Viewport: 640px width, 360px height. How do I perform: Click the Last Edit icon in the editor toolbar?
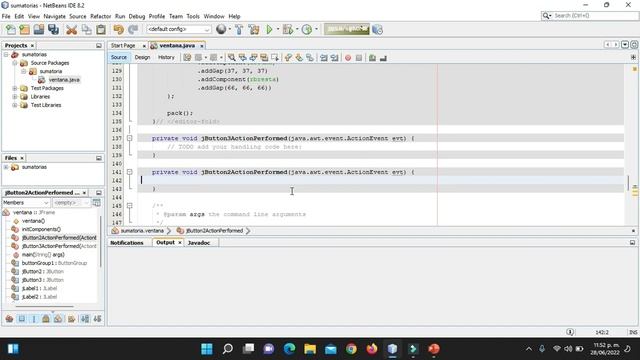187,58
